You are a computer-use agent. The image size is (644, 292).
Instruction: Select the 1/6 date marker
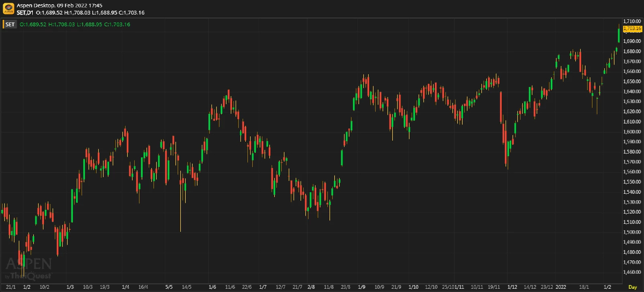[213, 287]
